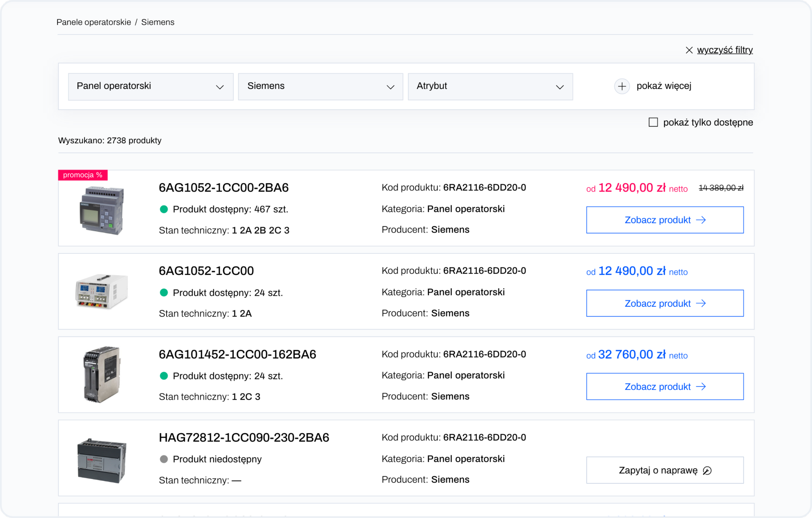Viewport: 812px width, 518px height.
Task: Open the Atrybut filter dropdown
Action: pos(490,87)
